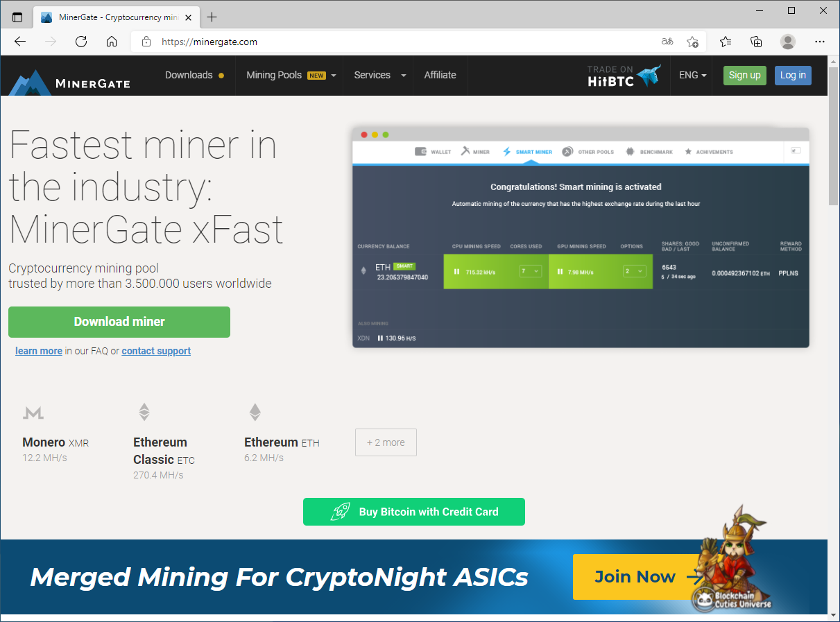
Task: Click the address bar URL field
Action: click(409, 42)
